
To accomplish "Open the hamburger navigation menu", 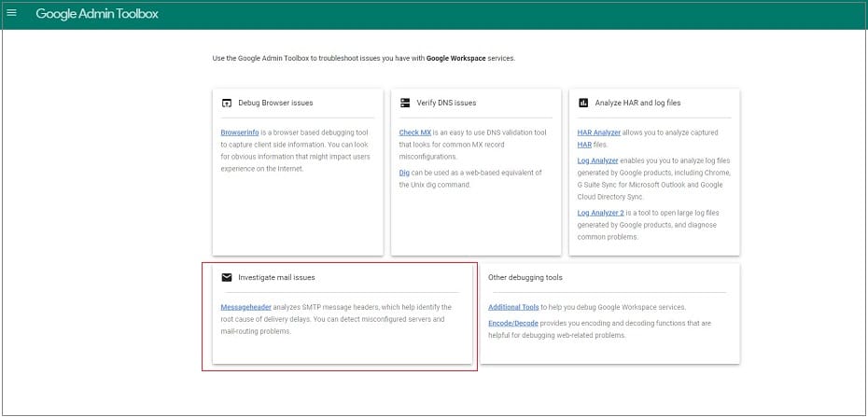I will (x=11, y=13).
